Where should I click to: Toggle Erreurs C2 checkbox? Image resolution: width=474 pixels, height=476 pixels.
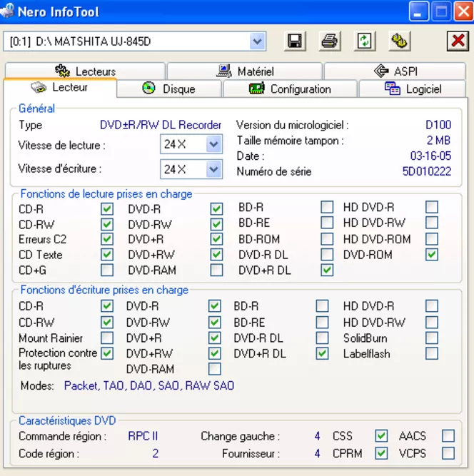(x=107, y=239)
